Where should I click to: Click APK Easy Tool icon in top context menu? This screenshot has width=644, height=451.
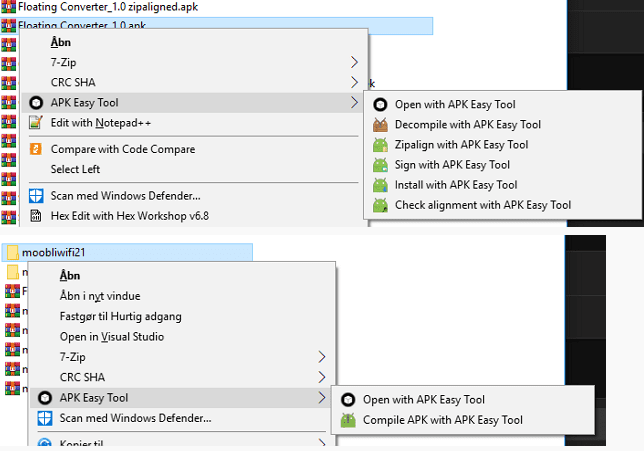coord(36,103)
